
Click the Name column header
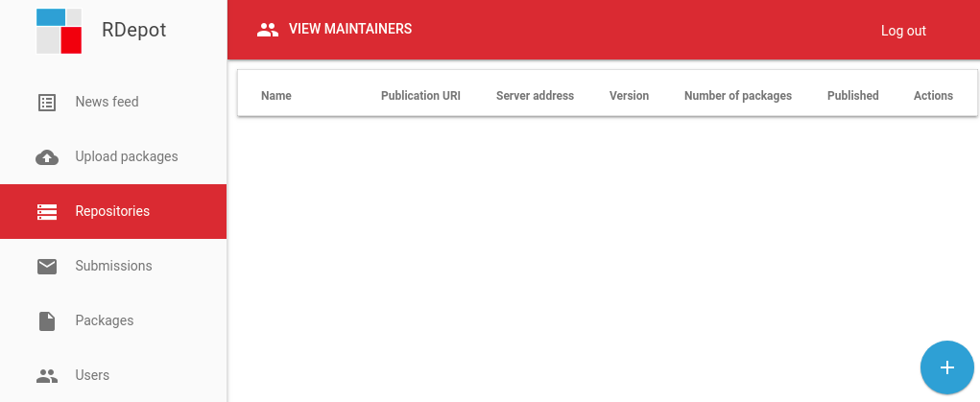click(276, 96)
